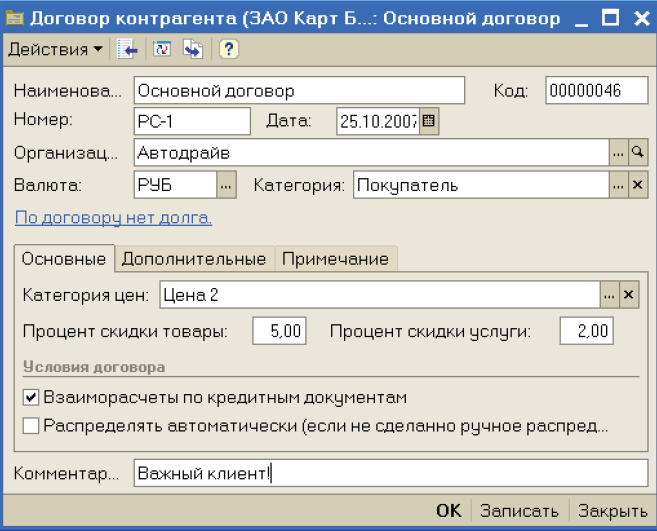
Task: Click the OK button
Action: click(x=448, y=510)
